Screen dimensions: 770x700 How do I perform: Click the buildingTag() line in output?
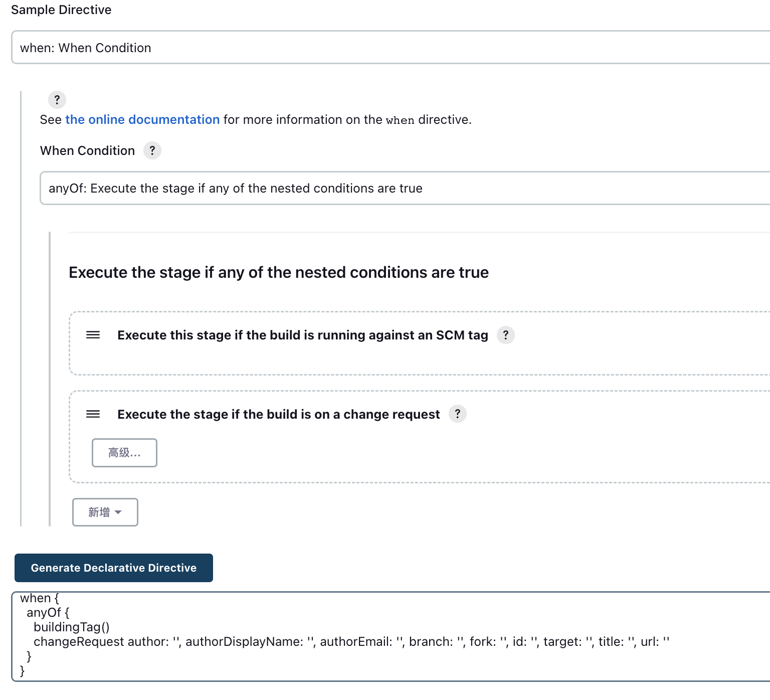point(72,627)
